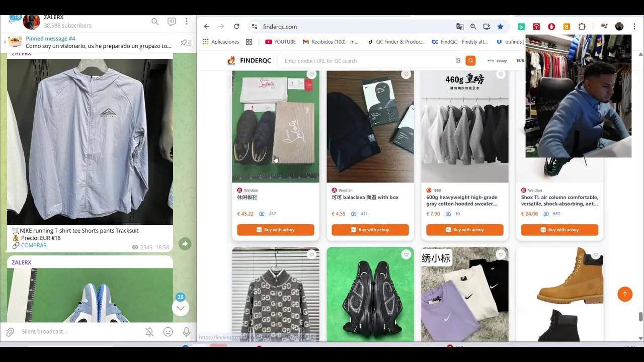Open the YOUTUBE bookmark
644x362 pixels.
(x=281, y=42)
